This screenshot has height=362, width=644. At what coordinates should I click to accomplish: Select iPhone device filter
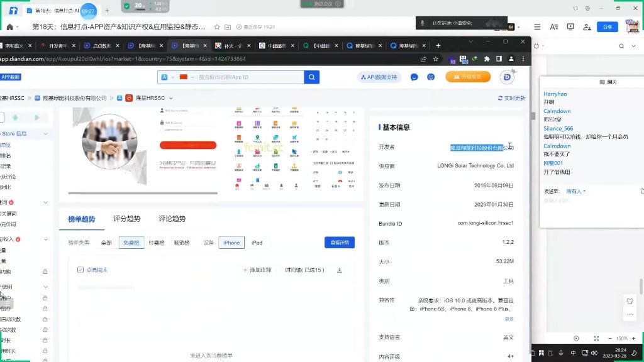(231, 243)
